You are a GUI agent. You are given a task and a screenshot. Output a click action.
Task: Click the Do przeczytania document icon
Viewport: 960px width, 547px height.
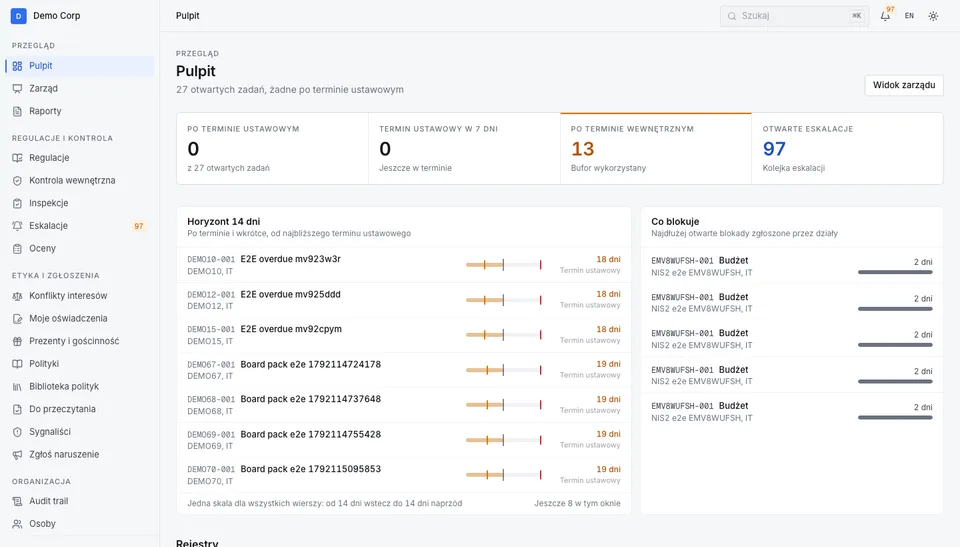pyautogui.click(x=17, y=409)
